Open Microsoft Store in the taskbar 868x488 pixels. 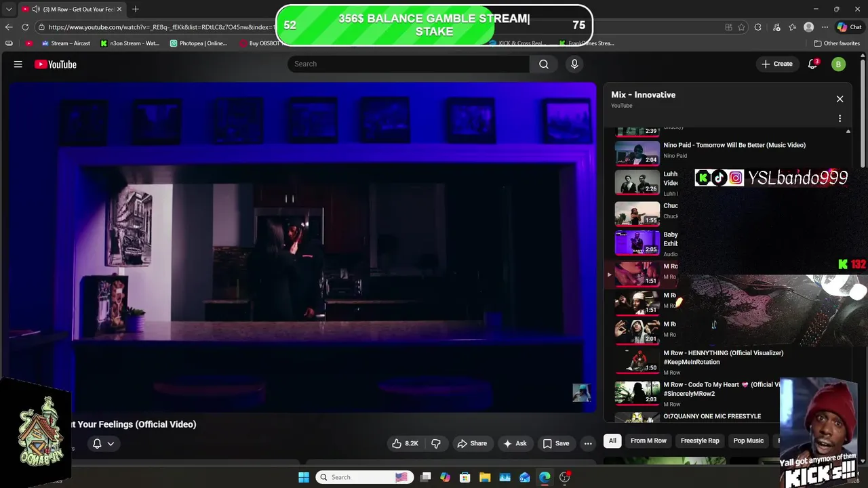click(x=465, y=477)
